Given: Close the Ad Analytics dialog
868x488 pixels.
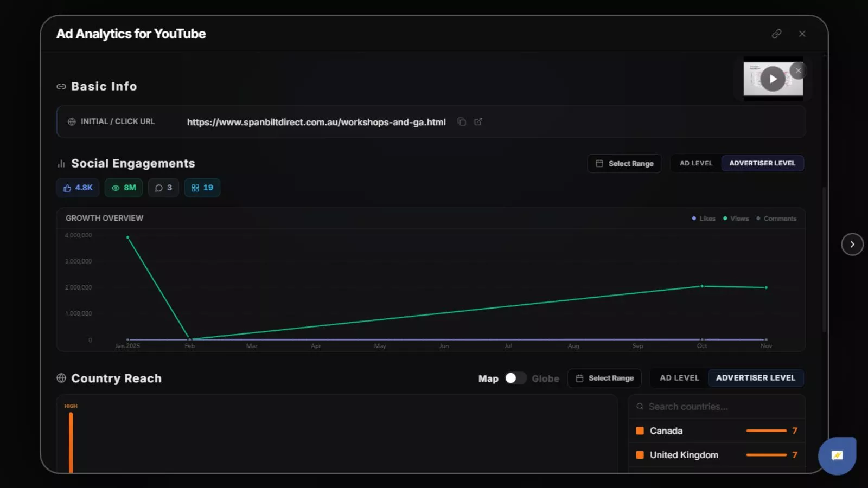Looking at the screenshot, I should pos(802,34).
